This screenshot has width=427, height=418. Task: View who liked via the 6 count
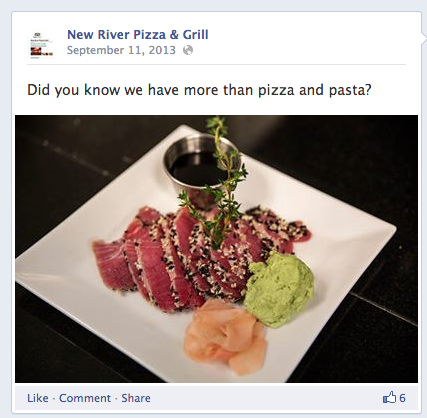402,398
